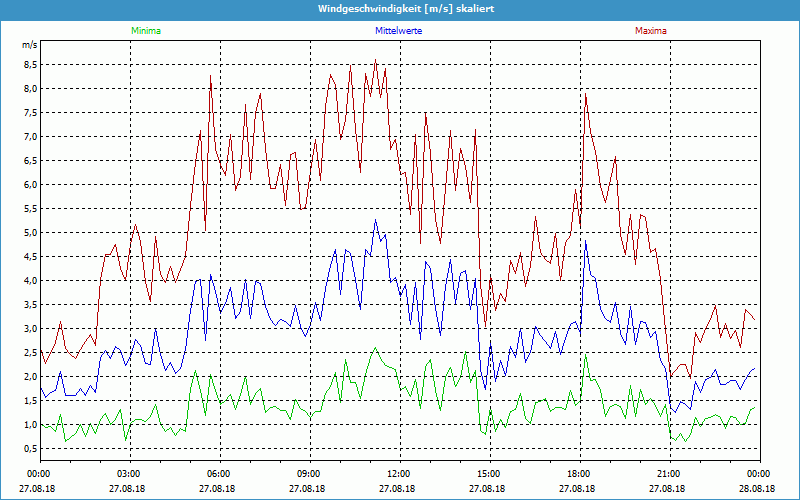Click the 8,5 y-axis value
800x500 pixels.
(x=30, y=65)
